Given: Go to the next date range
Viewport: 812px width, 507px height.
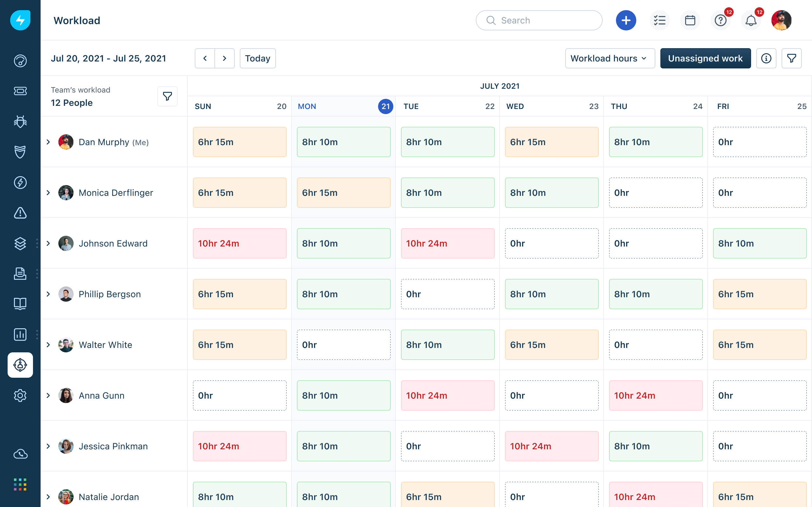Looking at the screenshot, I should coord(225,58).
